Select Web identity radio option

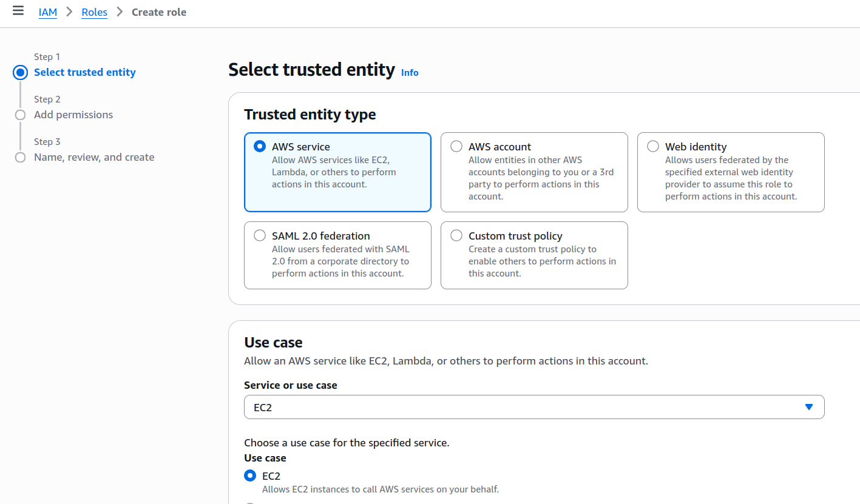653,146
